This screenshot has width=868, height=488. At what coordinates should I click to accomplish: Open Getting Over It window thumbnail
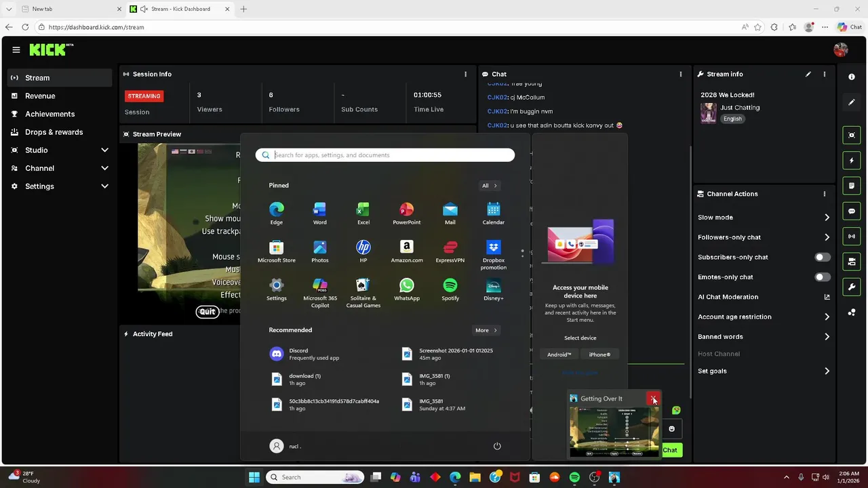(614, 430)
